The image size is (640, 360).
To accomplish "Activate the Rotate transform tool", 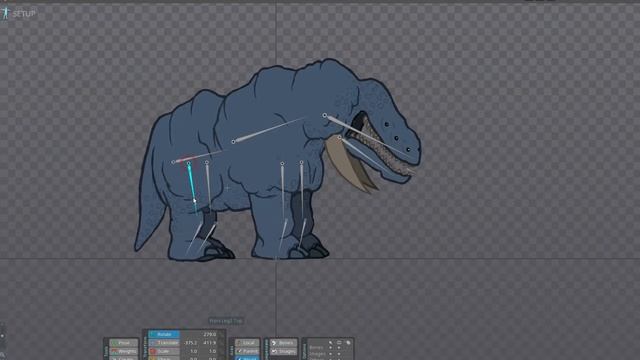I will coord(164,334).
